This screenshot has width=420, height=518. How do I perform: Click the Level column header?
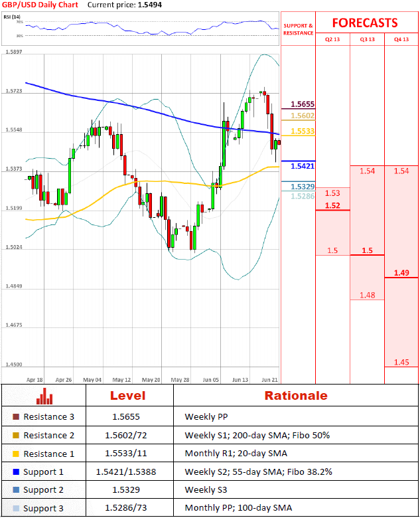click(127, 396)
